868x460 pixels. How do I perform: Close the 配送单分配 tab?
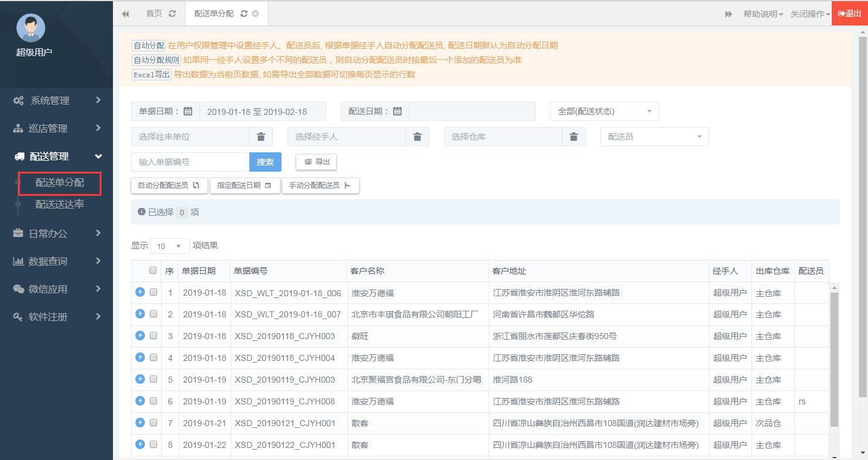(x=256, y=13)
